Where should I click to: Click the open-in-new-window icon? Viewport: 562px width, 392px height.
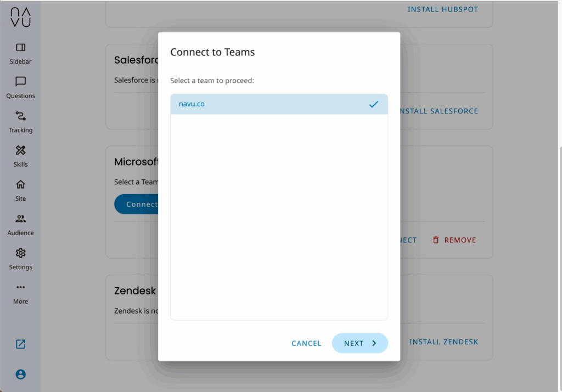coord(20,344)
